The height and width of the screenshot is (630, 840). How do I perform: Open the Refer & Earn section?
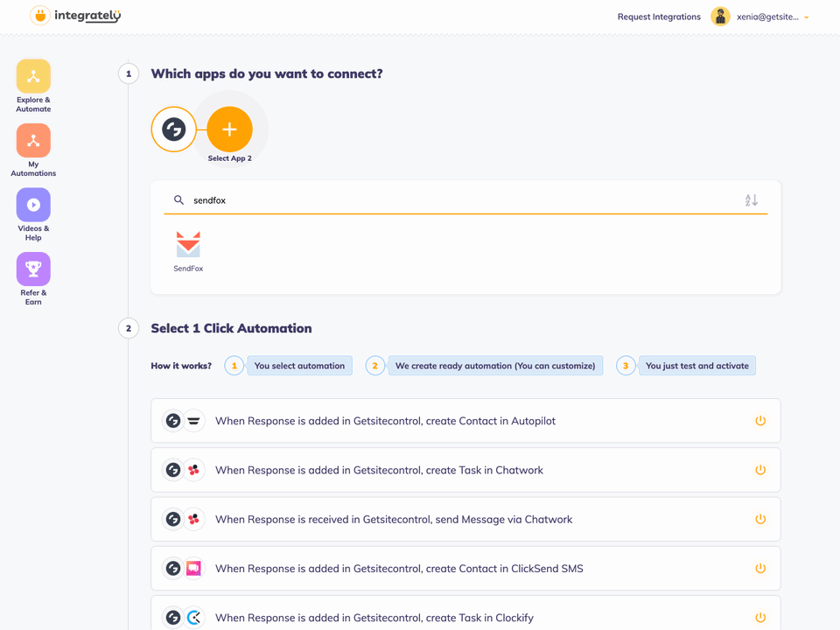coord(33,269)
